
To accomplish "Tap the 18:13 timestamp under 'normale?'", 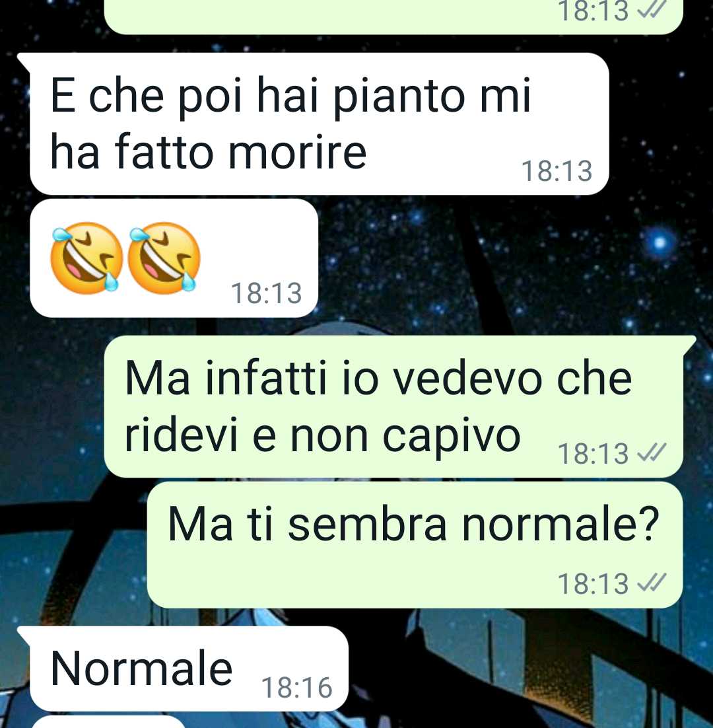I will (x=593, y=583).
